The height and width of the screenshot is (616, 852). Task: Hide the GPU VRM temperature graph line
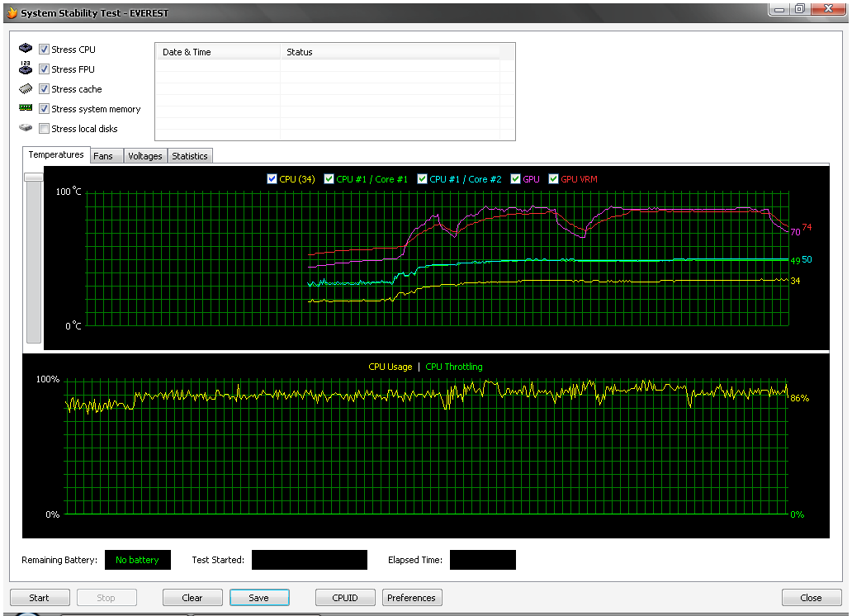[554, 179]
